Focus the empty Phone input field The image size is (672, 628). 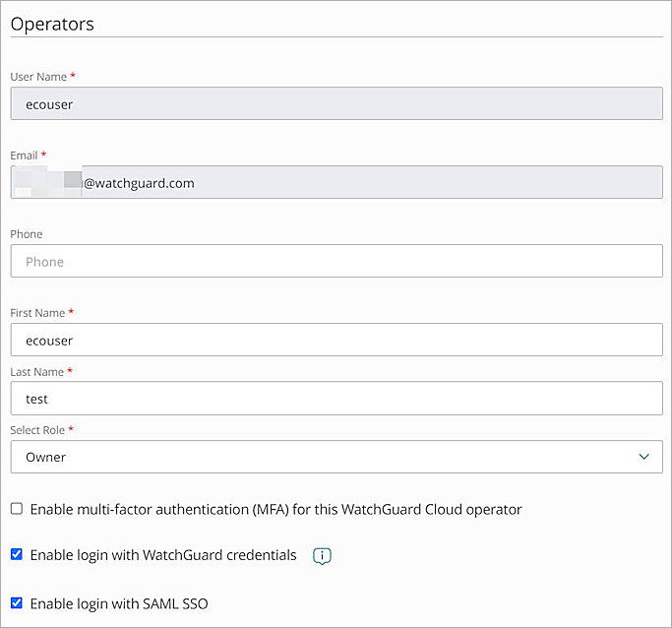(x=336, y=261)
